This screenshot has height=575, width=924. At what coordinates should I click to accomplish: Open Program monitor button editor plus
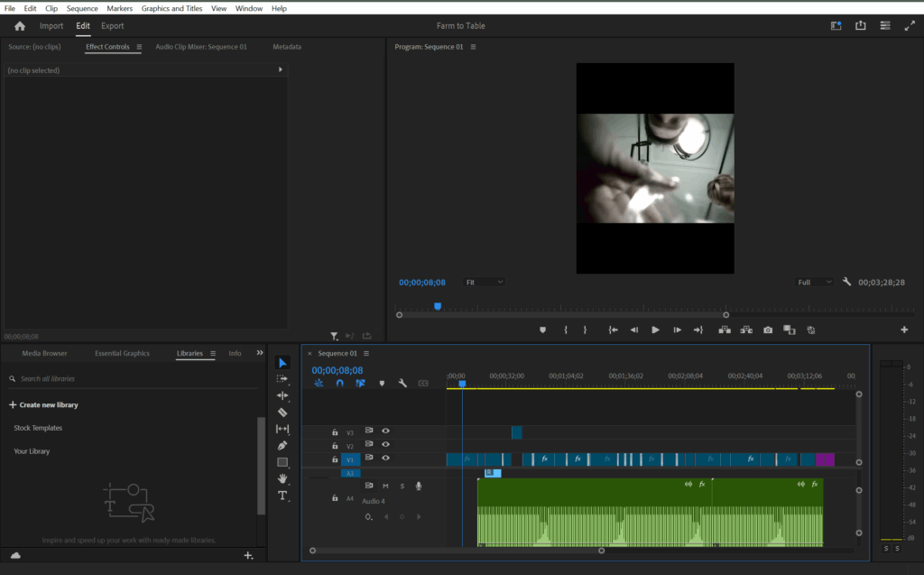pos(904,329)
